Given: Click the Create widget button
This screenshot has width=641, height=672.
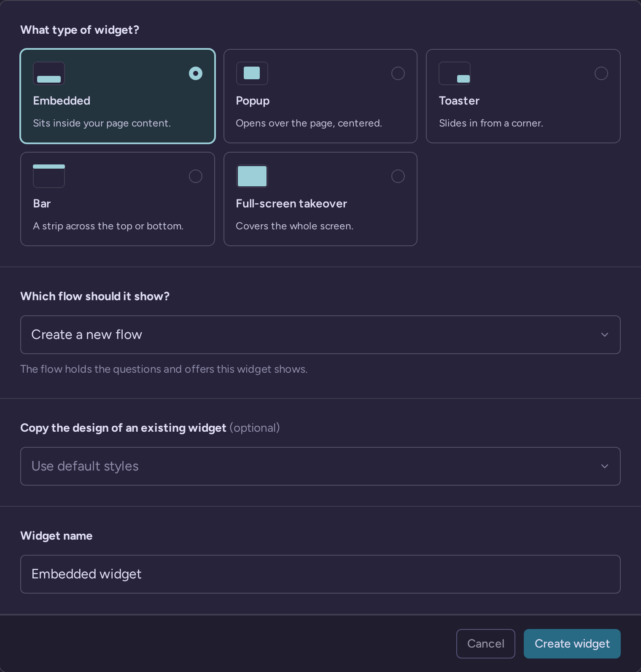Looking at the screenshot, I should pyautogui.click(x=572, y=644).
